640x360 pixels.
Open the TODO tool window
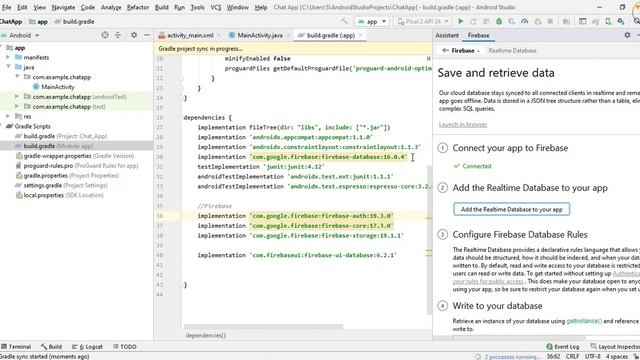125,347
